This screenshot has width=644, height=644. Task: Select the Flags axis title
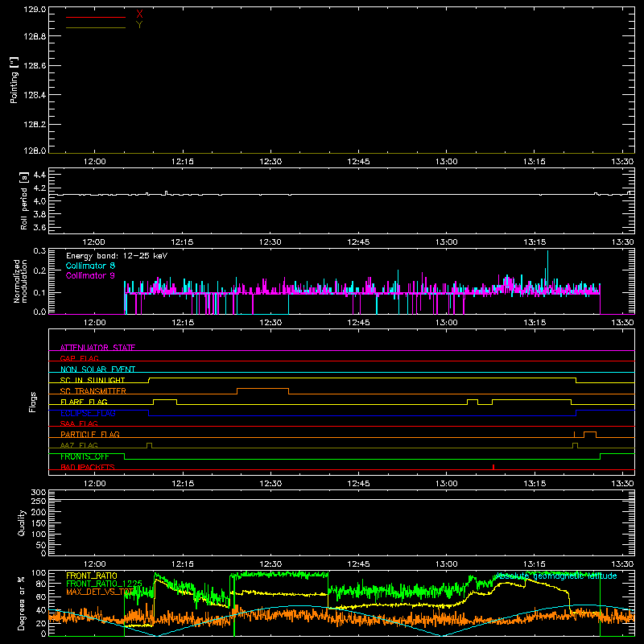tap(33, 402)
